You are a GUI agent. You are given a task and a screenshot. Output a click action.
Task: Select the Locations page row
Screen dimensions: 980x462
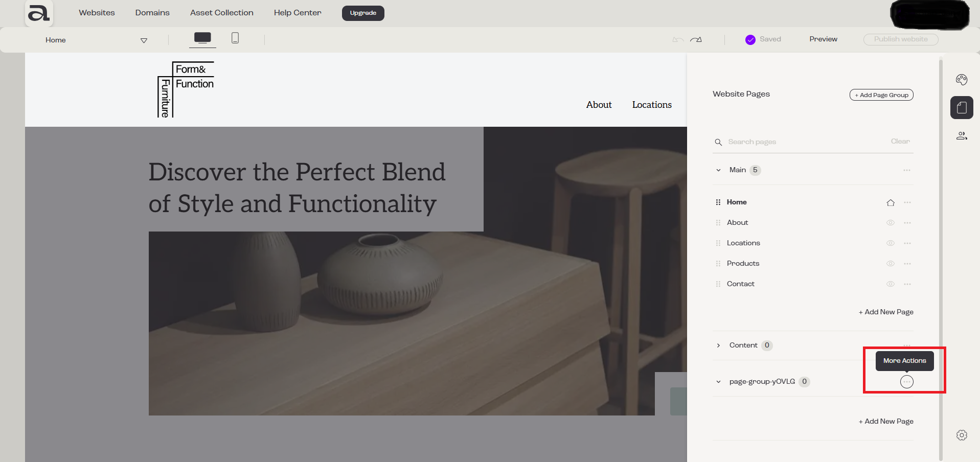pos(813,243)
